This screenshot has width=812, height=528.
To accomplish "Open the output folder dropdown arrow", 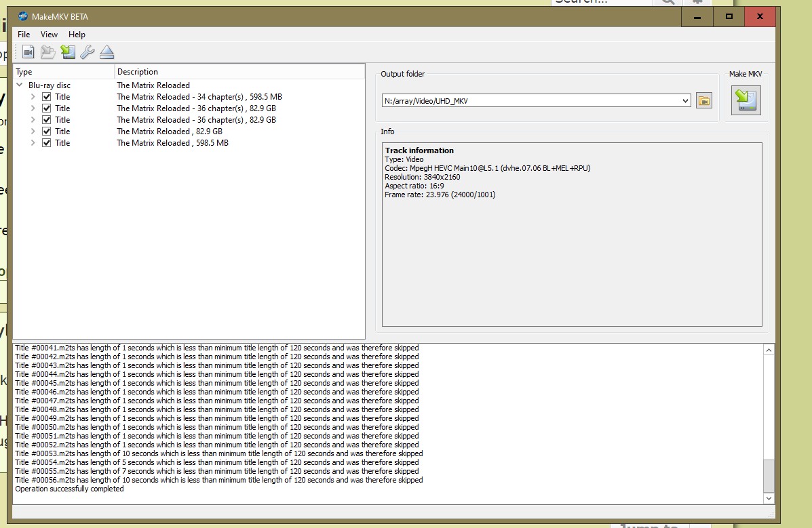I will [685, 100].
